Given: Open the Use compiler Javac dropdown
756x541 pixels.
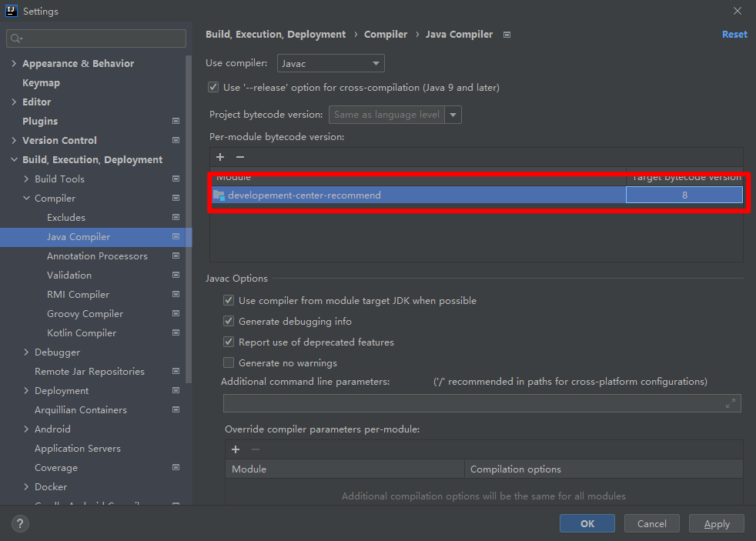Looking at the screenshot, I should [x=331, y=63].
